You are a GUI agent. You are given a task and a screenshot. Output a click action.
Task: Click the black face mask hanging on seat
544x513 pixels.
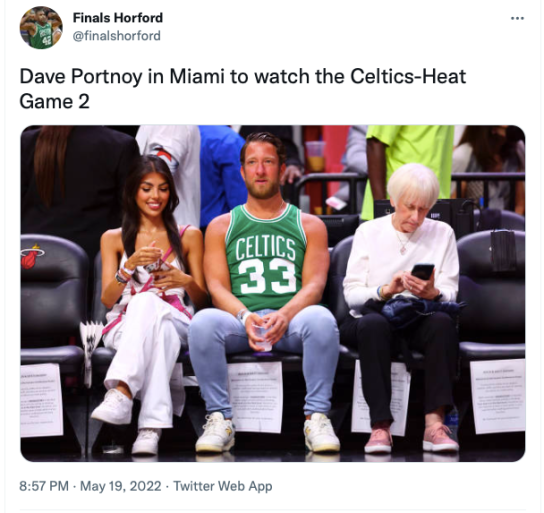(x=503, y=250)
